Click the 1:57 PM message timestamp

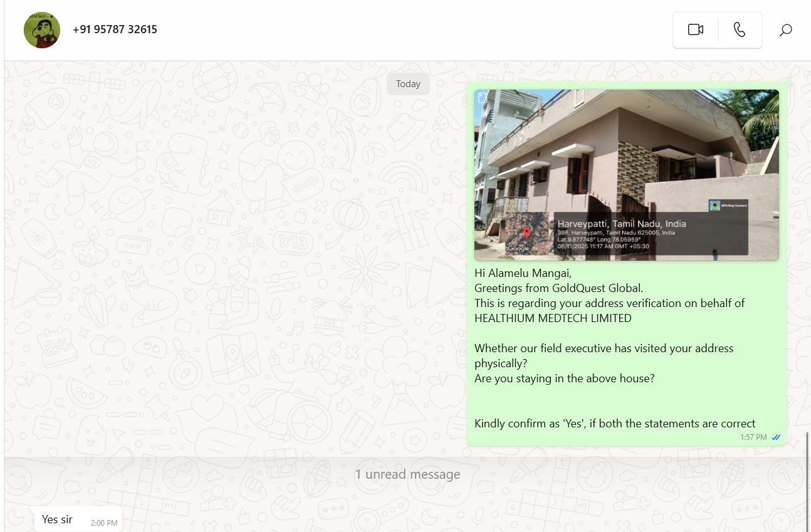point(753,437)
